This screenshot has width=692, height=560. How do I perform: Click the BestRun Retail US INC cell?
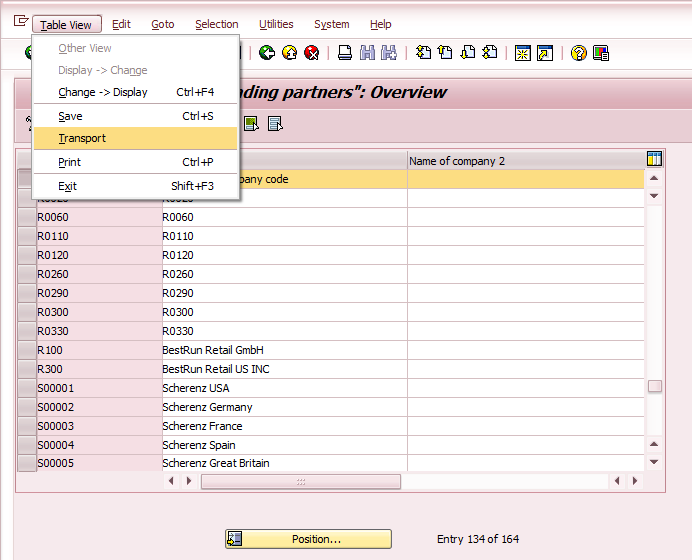point(285,369)
